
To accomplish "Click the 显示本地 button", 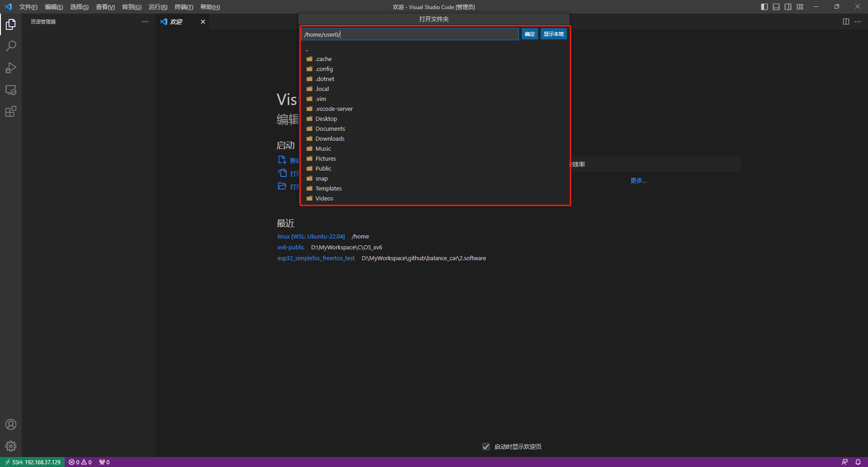I will [x=553, y=34].
